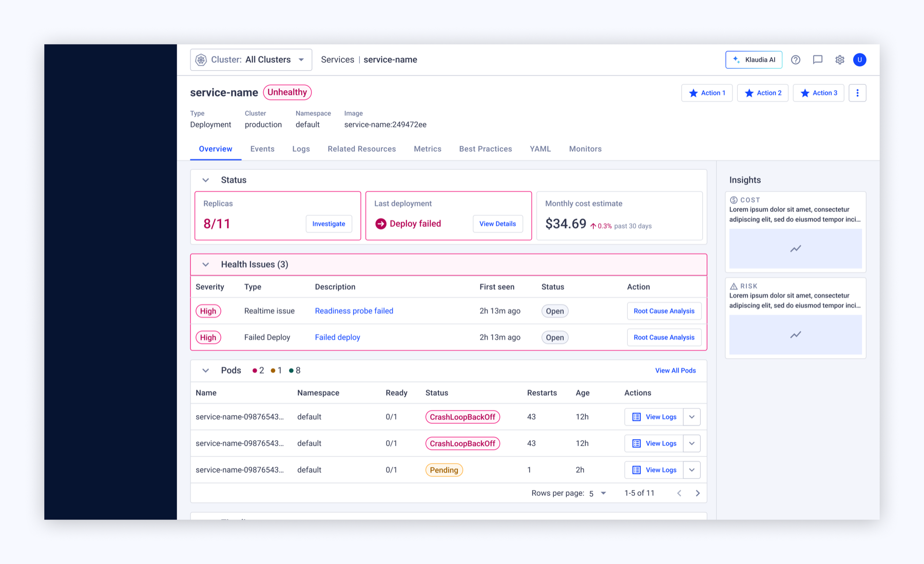Image resolution: width=924 pixels, height=564 pixels.
Task: Click the Deploy failed arrow icon
Action: (x=381, y=224)
